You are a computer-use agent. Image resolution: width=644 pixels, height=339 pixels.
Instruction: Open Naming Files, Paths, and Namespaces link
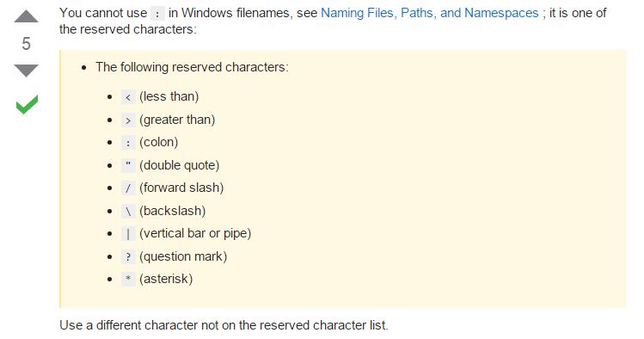pyautogui.click(x=429, y=13)
